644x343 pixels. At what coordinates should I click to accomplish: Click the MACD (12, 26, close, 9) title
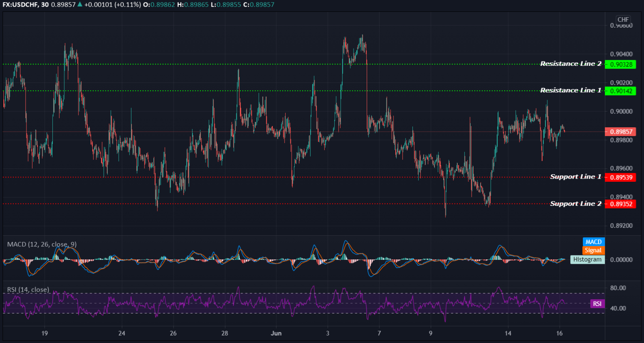[x=42, y=244]
